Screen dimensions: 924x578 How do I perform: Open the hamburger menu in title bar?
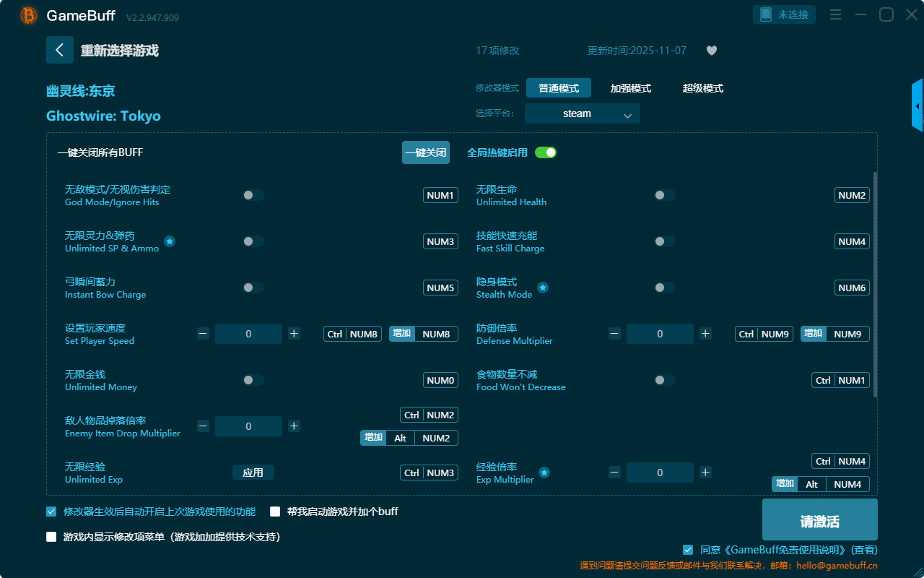[x=835, y=14]
